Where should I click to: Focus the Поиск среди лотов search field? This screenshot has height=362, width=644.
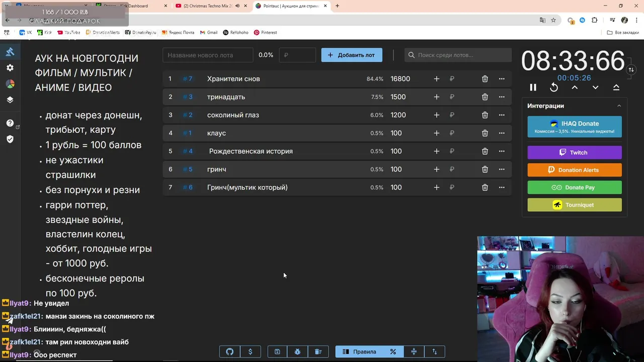click(458, 55)
